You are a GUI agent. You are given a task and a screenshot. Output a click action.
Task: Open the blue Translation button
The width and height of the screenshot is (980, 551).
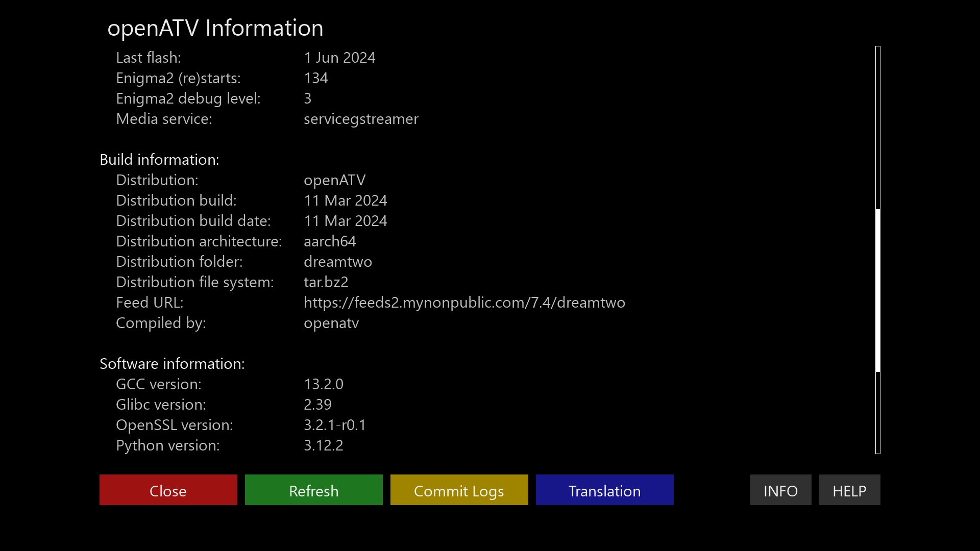(x=605, y=490)
